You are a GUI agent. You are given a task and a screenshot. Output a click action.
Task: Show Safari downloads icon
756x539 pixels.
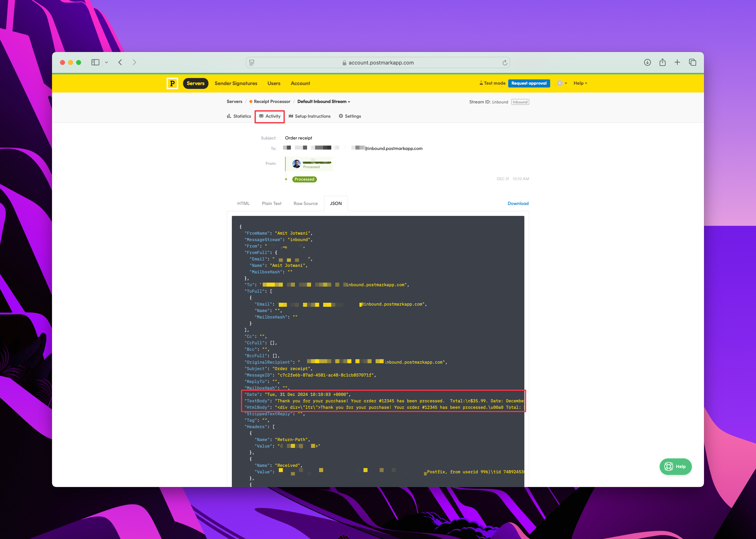coord(647,62)
